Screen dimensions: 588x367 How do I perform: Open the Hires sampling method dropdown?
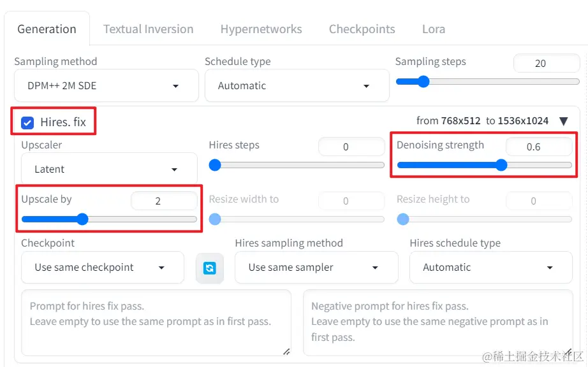pos(316,268)
